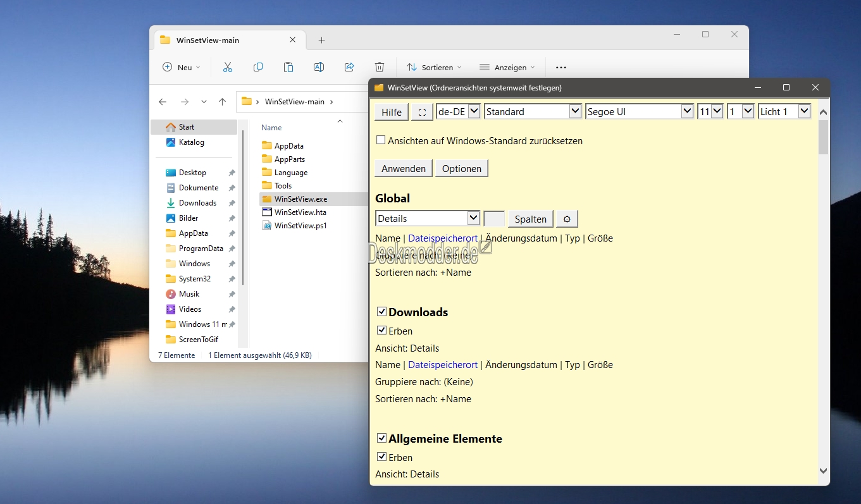Click WinSetView-main in the address bar
The image size is (861, 504).
coord(295,102)
